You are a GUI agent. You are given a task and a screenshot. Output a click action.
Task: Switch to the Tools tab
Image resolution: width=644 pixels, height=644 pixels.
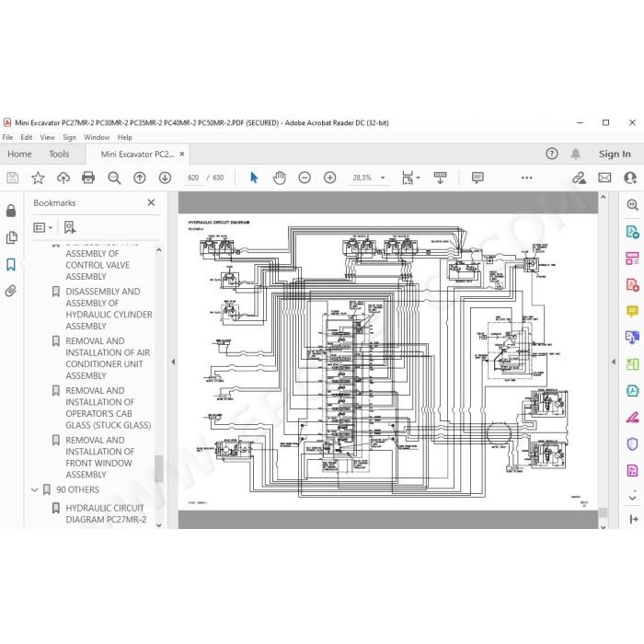point(59,154)
